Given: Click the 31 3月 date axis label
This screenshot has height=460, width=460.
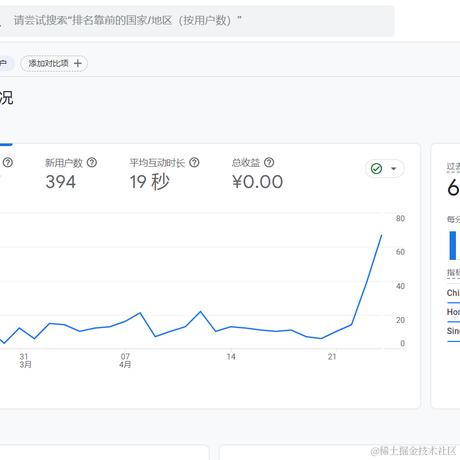Looking at the screenshot, I should [25, 361].
